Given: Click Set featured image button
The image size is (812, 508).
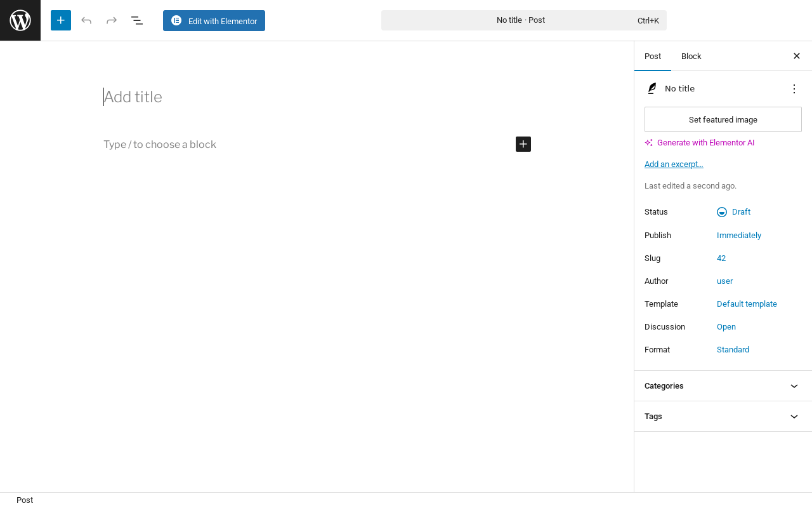Looking at the screenshot, I should (x=723, y=119).
